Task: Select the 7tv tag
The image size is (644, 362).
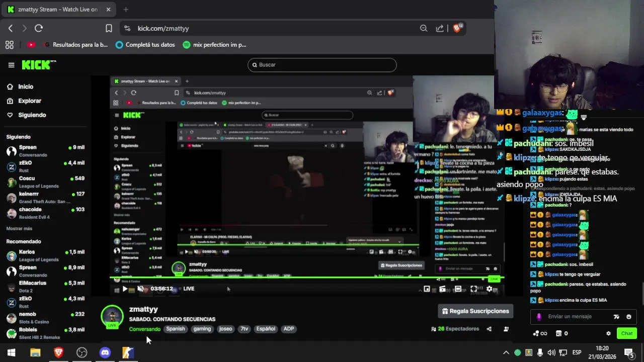Action: [244, 329]
